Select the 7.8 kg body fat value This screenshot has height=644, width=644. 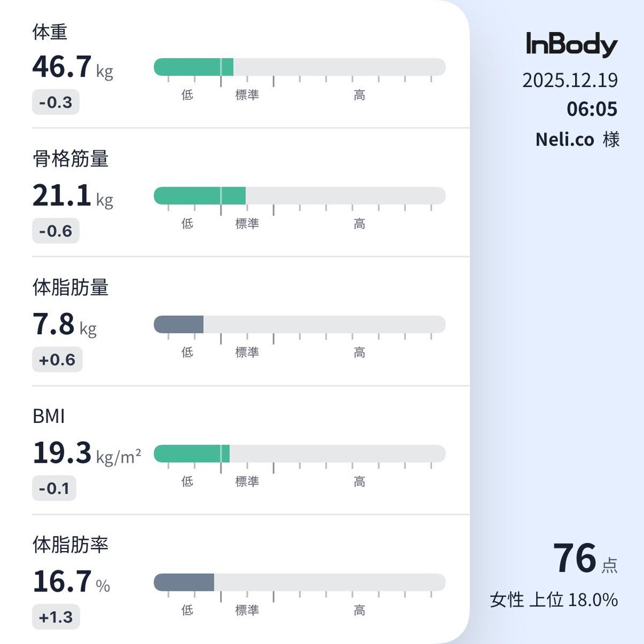pos(64,325)
